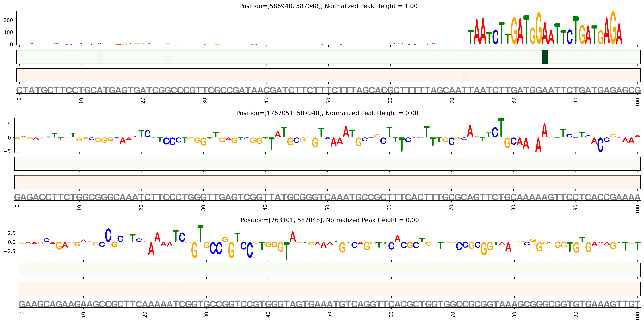
Task: Click x-axis label 60 below the GAGACCTTCT sequence
Action: click(x=390, y=208)
